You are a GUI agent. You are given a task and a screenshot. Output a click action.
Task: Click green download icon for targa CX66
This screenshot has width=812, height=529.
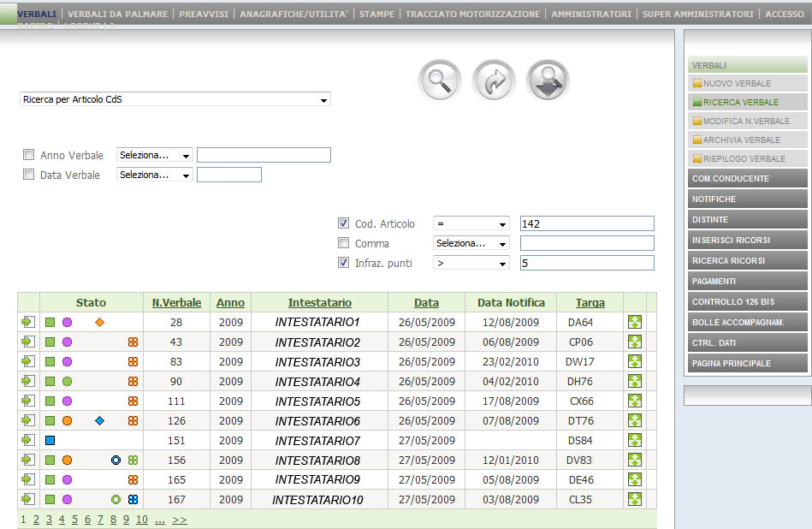pos(635,401)
